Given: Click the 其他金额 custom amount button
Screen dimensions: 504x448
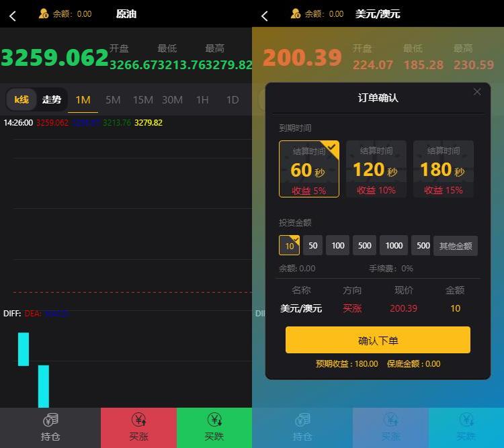Looking at the screenshot, I should (x=456, y=246).
